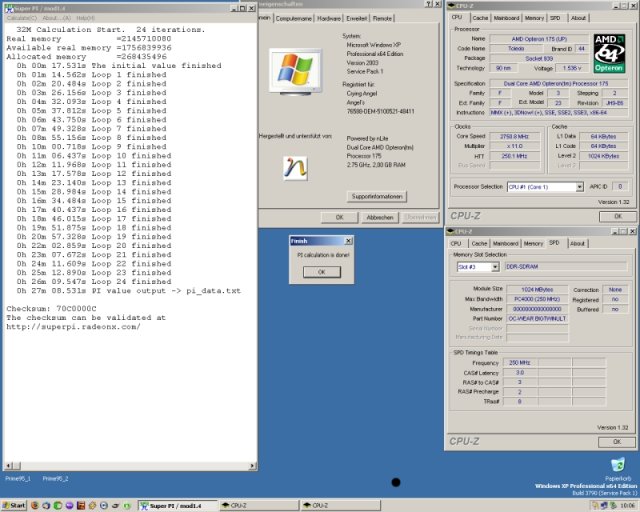Click the green round quick launch icon
Image resolution: width=640 pixels, height=512 pixels.
(57, 505)
